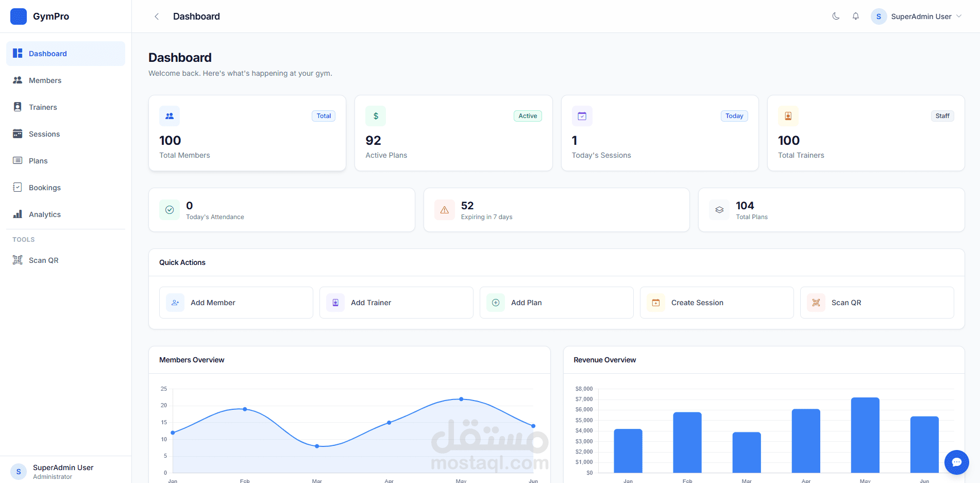Screen dimensions: 980x483
Task: Click the Dashboard grid icon in sidebar
Action: tap(18, 53)
